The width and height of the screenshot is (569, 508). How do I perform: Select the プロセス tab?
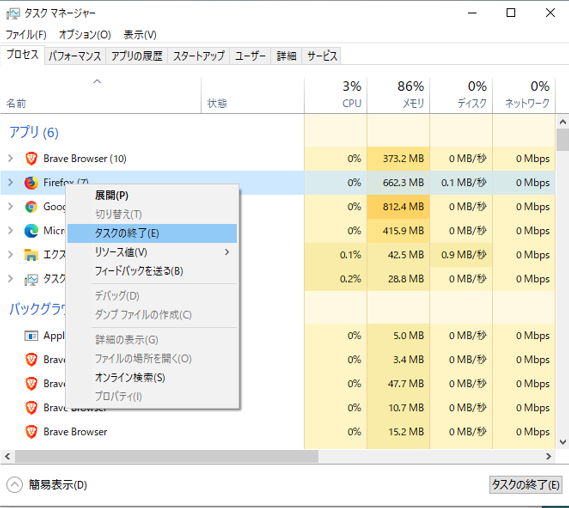22,54
